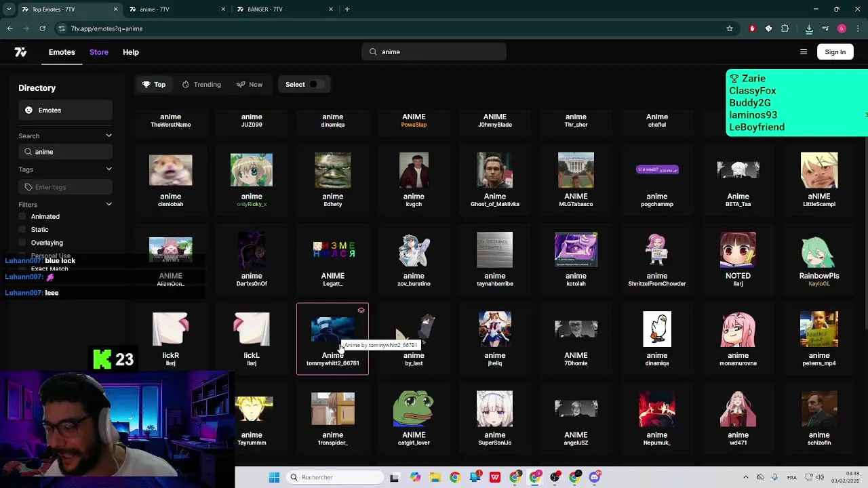Check the Animated filter checkbox
This screenshot has width=868, height=488.
(x=22, y=216)
